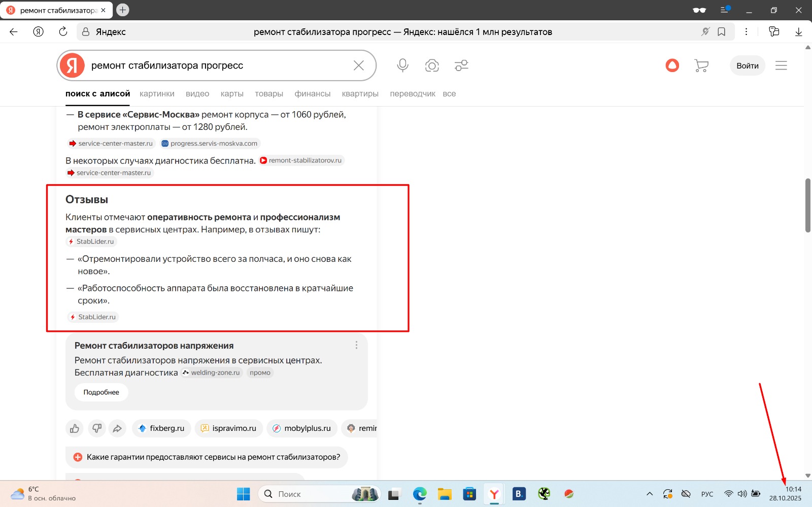812x507 pixels.
Task: Activate voice search with the microphone icon
Action: click(402, 65)
